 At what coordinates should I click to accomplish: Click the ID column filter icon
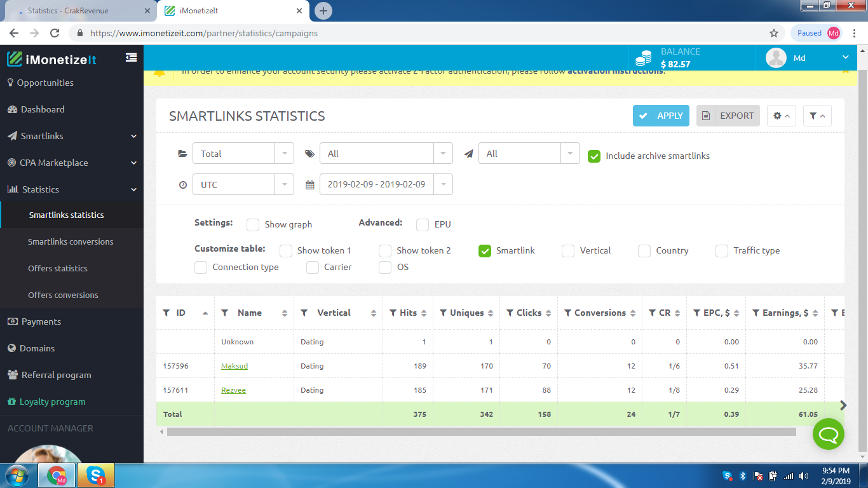click(166, 313)
